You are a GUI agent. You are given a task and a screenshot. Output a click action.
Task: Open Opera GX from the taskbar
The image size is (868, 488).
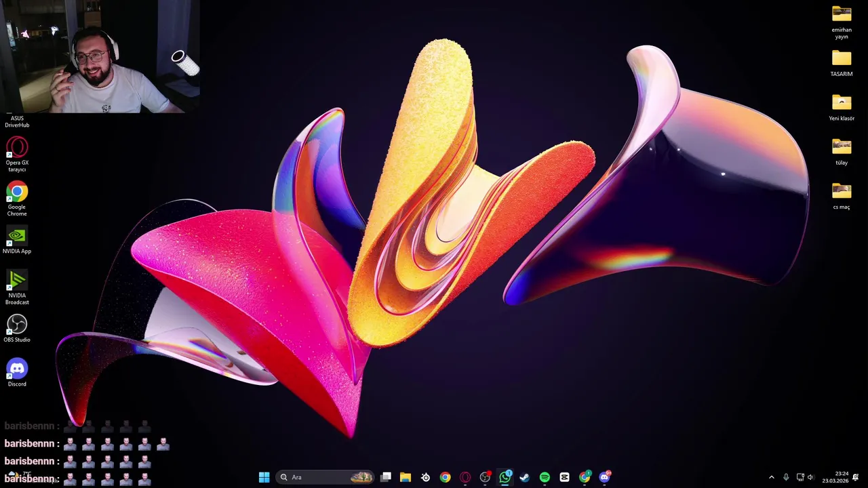465,477
